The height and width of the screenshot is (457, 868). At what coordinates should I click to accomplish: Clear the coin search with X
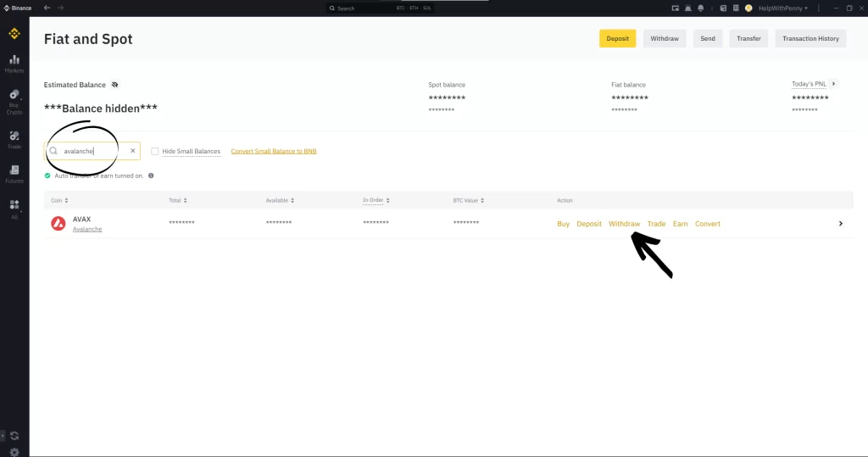[133, 151]
